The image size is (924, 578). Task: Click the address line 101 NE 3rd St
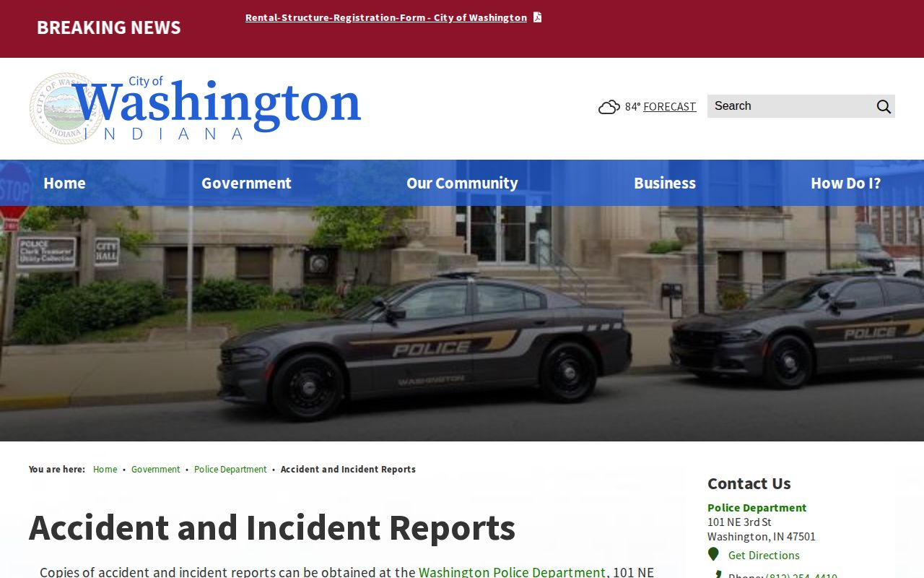739,522
